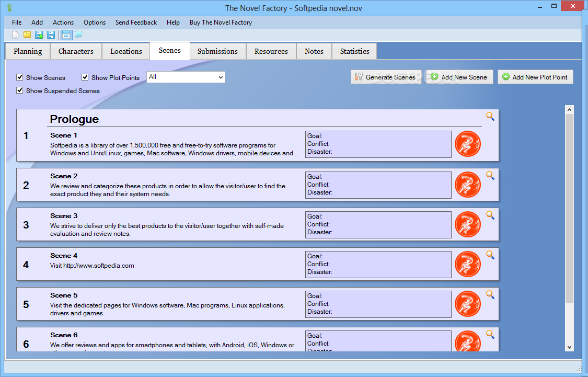Click the red runner icon for Scene 4
Viewport: 588px width, 377px height.
(468, 264)
